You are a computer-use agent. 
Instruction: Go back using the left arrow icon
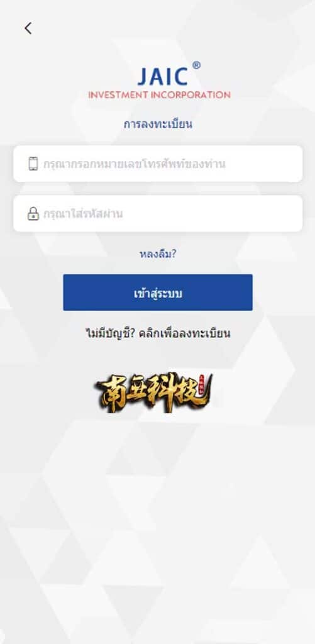coord(28,28)
